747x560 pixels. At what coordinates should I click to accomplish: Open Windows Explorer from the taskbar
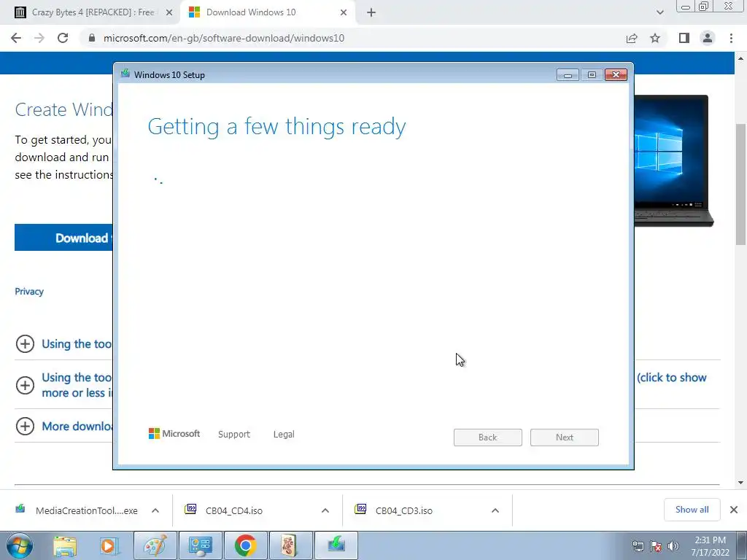tap(65, 545)
